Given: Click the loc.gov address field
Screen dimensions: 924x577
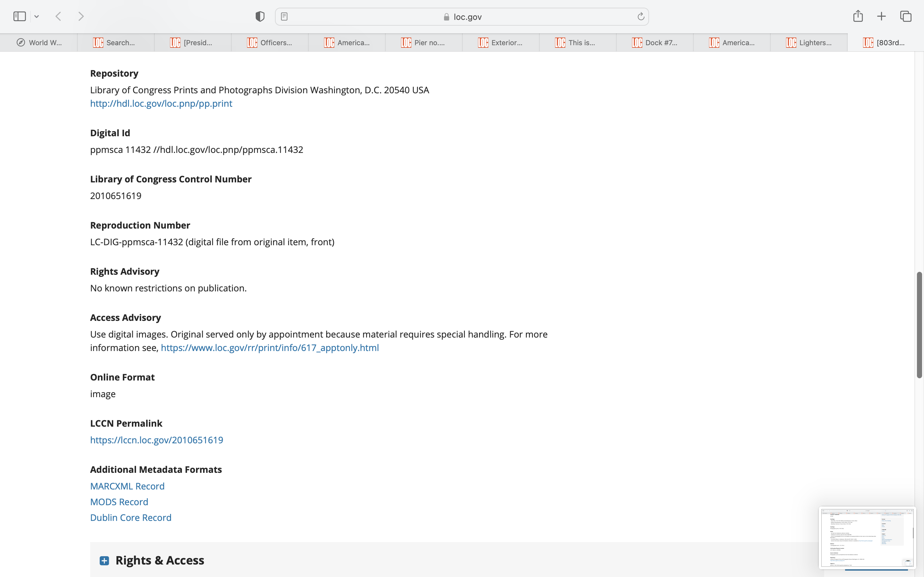Looking at the screenshot, I should point(462,17).
